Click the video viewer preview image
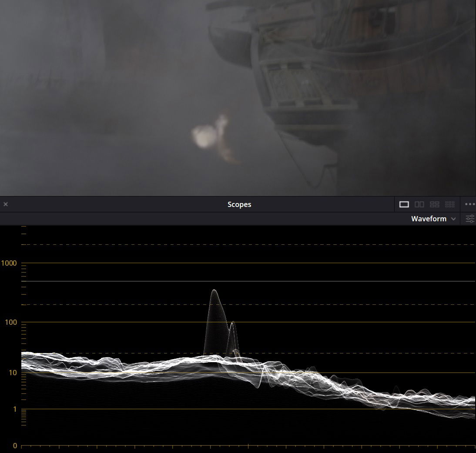Image resolution: width=476 pixels, height=453 pixels. tap(238, 98)
